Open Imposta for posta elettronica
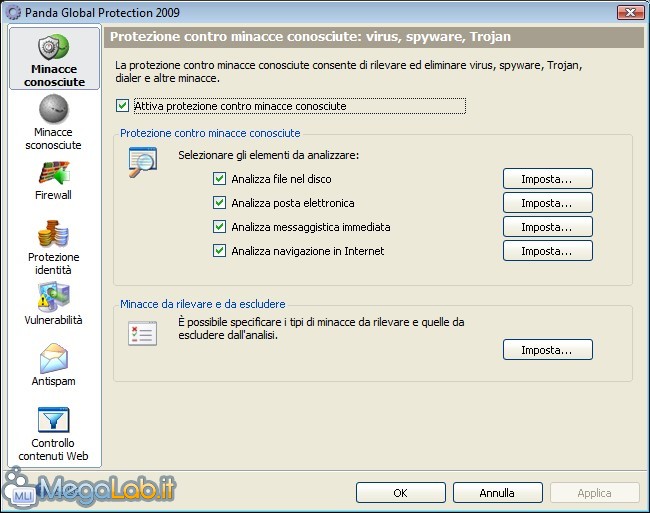 tap(548, 203)
